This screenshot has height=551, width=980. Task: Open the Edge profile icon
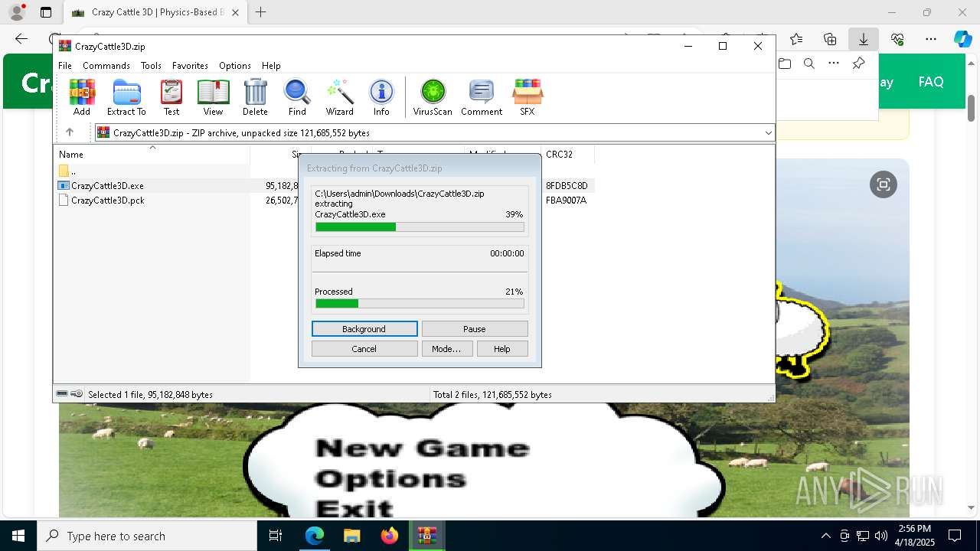pos(17,12)
